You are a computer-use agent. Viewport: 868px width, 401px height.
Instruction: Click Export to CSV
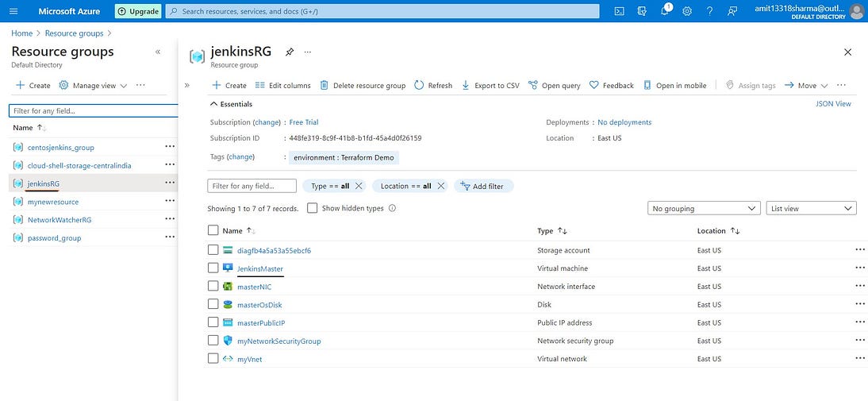490,85
